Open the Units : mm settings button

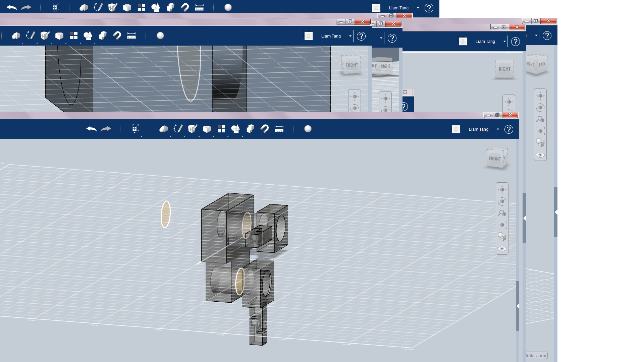click(537, 355)
